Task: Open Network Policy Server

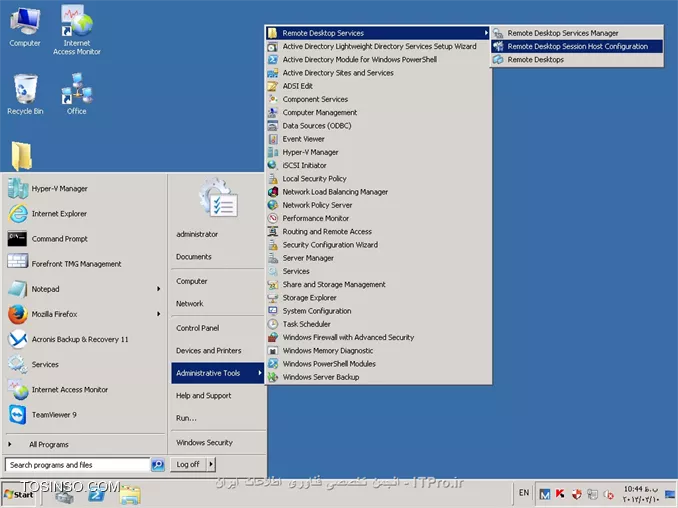Action: pyautogui.click(x=378, y=205)
